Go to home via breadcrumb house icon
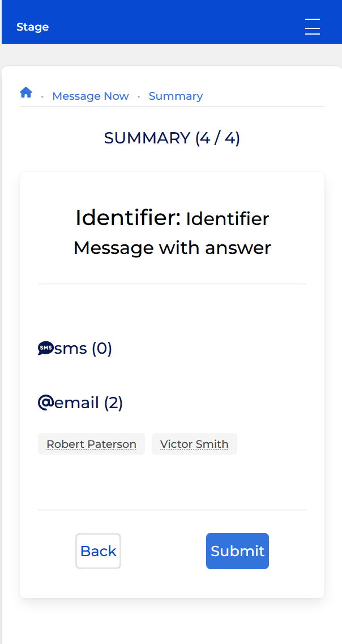Image resolution: width=342 pixels, height=644 pixels. click(26, 92)
